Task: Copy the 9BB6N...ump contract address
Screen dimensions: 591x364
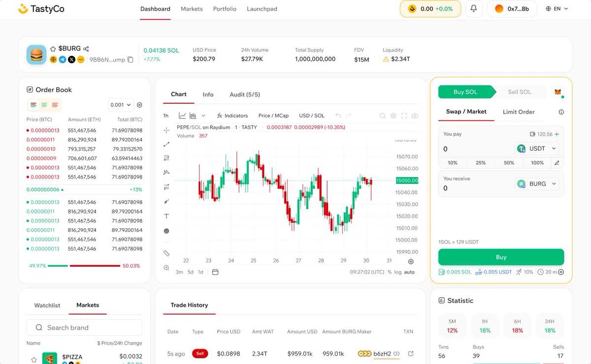Action: coord(131,60)
